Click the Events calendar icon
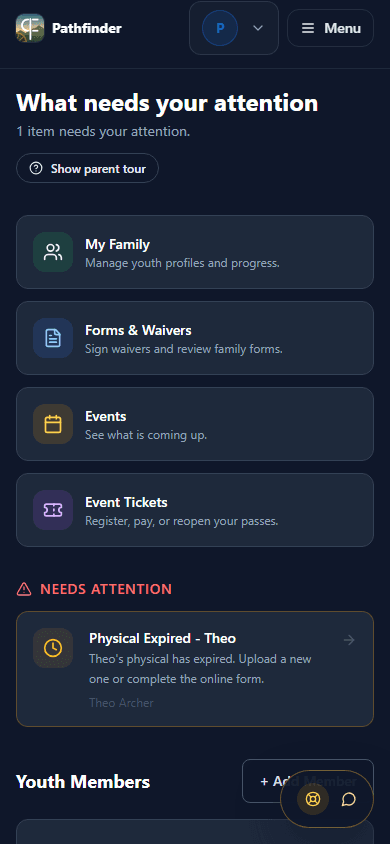 (53, 424)
